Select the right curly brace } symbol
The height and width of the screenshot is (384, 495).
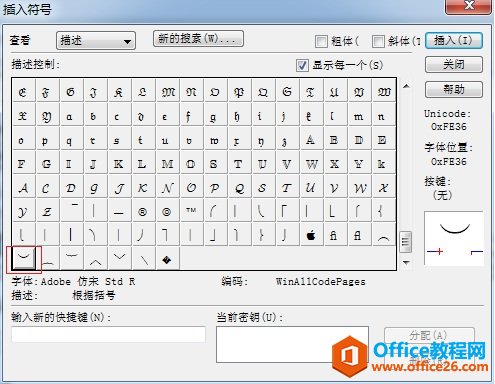(x=262, y=235)
